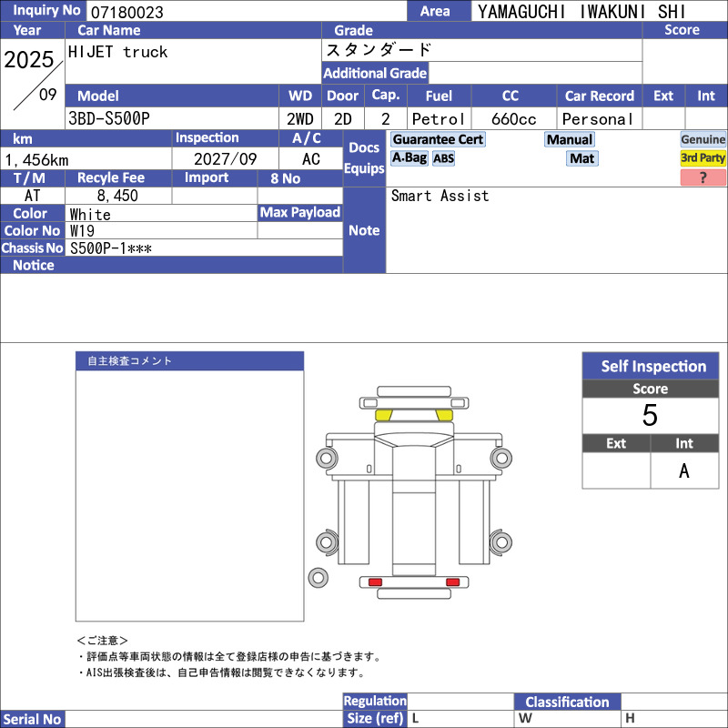Click the Max Payload label
Image resolution: width=728 pixels, height=728 pixels.
pos(300,212)
